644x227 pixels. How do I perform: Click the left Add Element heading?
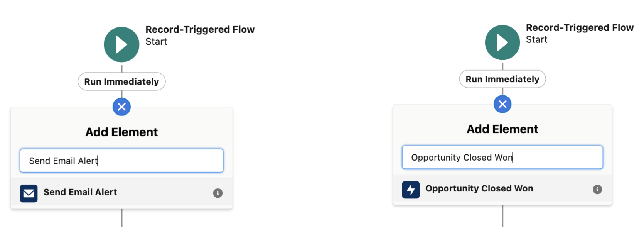tap(121, 132)
